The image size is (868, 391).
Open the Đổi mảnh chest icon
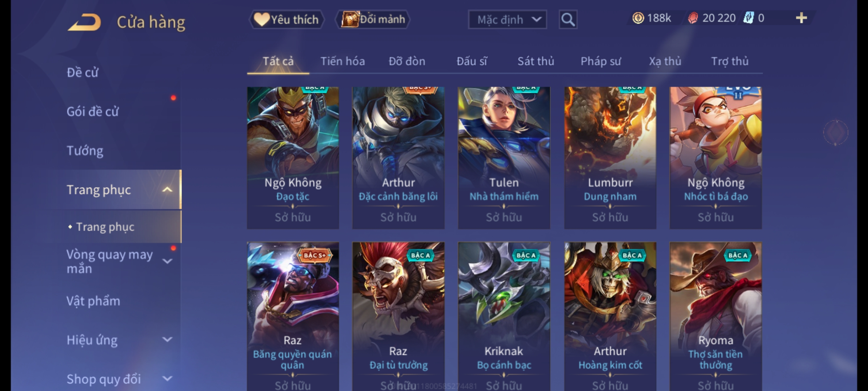tap(350, 20)
